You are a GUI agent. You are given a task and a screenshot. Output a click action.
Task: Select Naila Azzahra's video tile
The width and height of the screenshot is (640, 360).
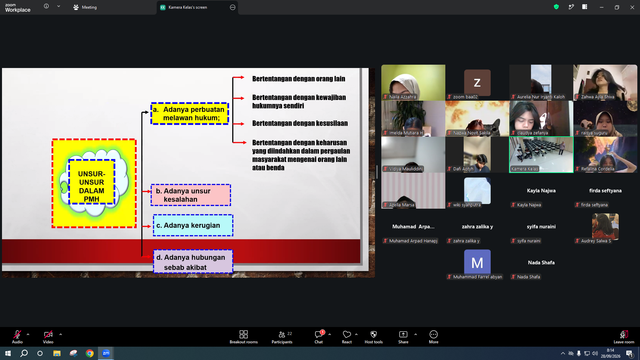click(413, 82)
